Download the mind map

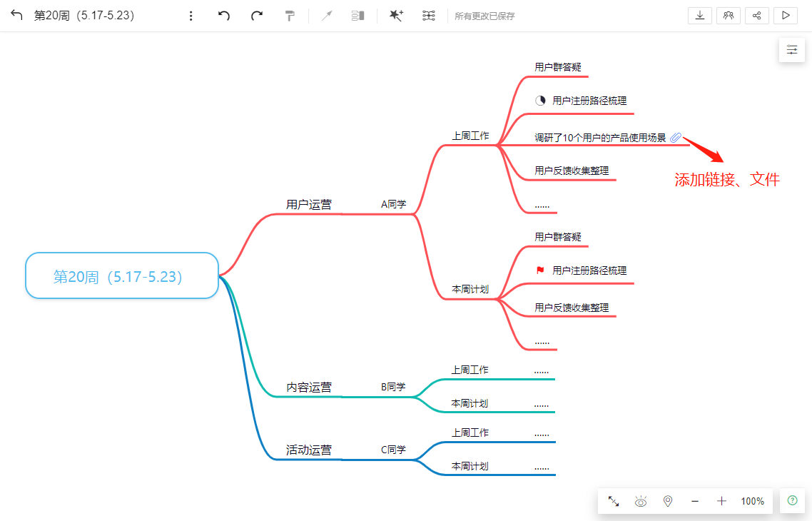pyautogui.click(x=700, y=16)
